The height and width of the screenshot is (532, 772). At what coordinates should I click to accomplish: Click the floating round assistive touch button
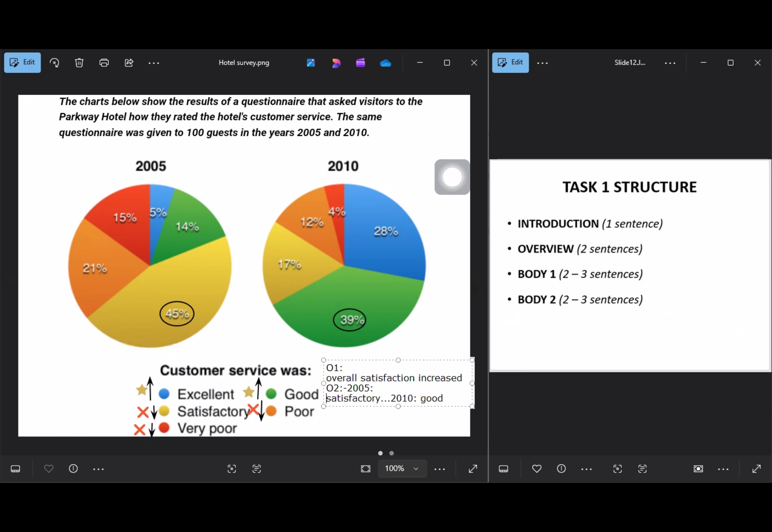(452, 177)
